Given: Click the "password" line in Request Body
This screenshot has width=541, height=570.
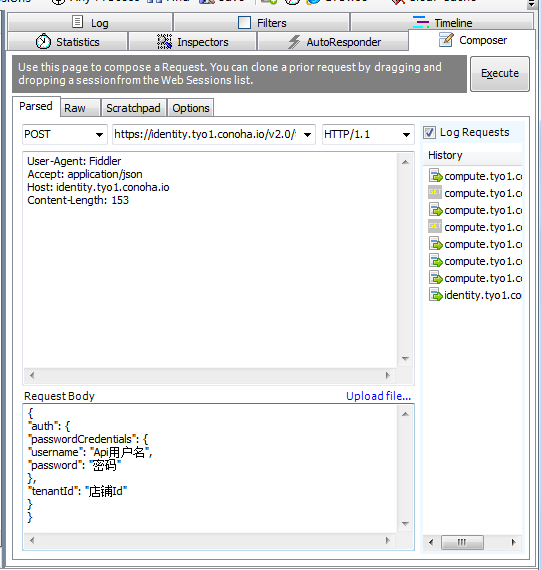Looking at the screenshot, I should coord(75,465).
